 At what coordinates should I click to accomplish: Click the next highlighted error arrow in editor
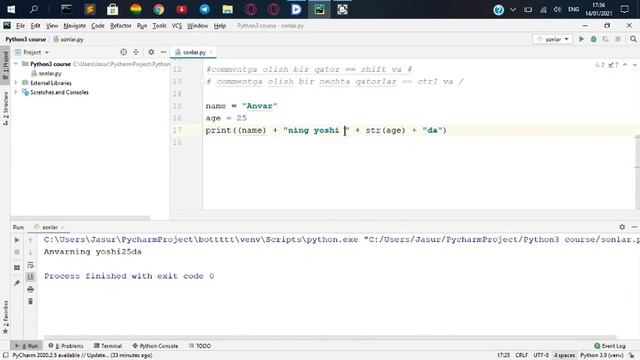click(634, 65)
